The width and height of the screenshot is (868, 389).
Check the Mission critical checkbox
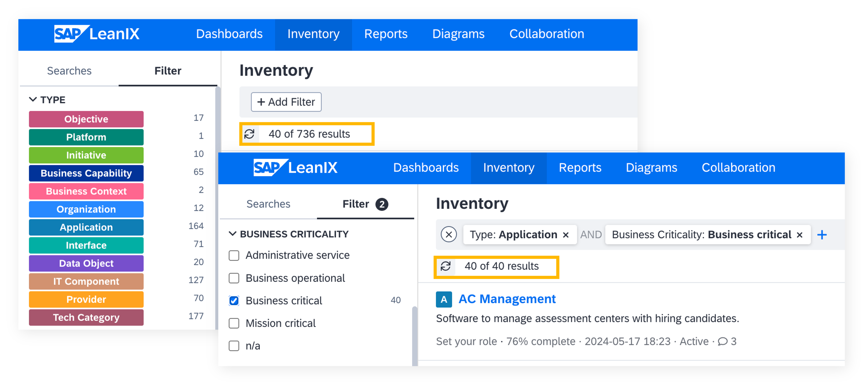pos(234,323)
